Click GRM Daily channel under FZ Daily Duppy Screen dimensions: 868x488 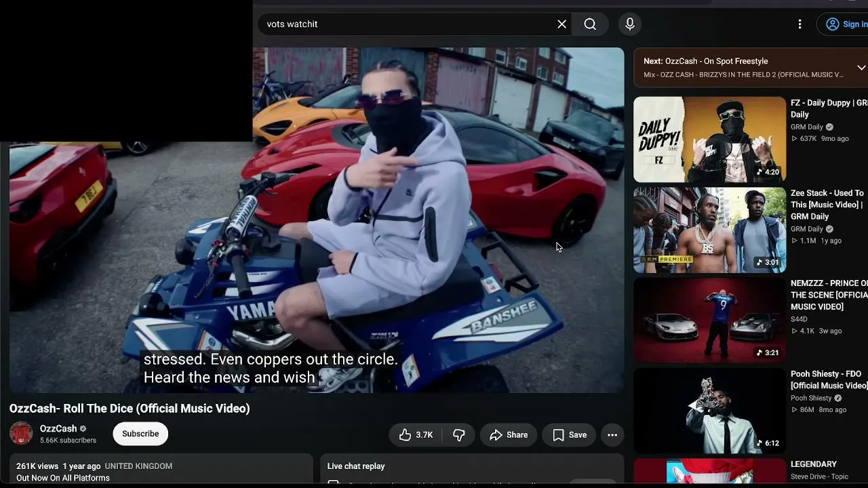[807, 127]
